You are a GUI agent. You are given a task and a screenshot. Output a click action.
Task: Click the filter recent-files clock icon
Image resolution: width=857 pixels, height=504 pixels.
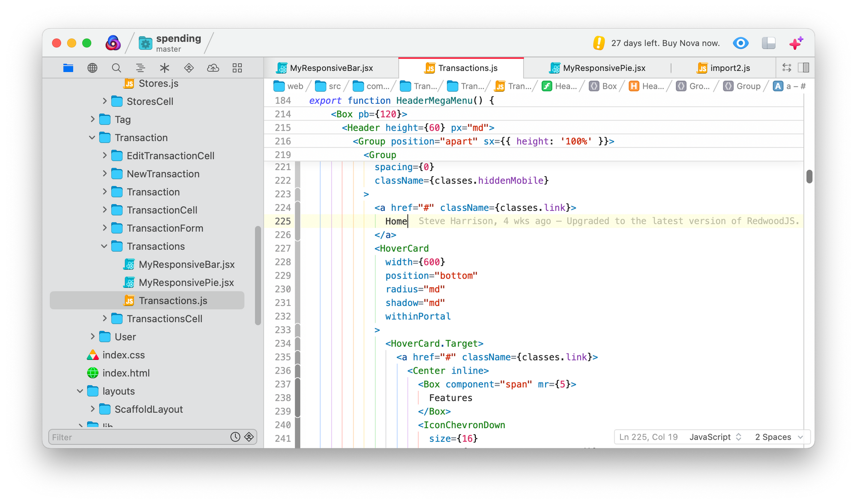[x=235, y=437]
